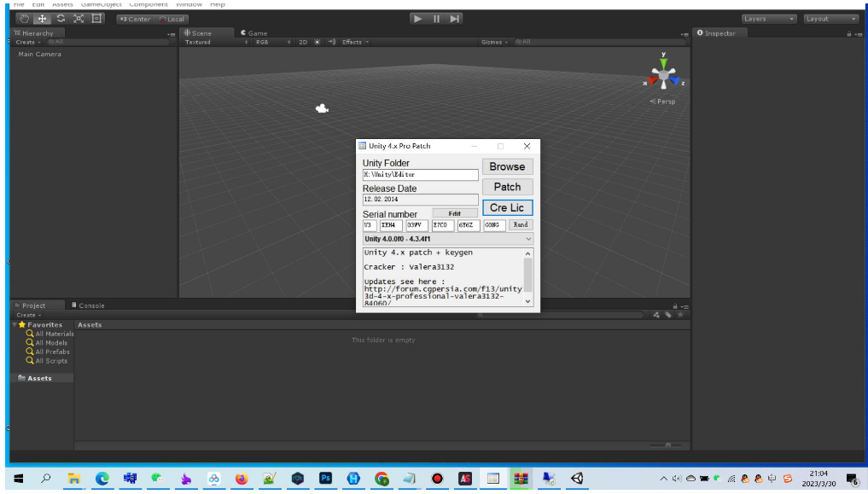Select the Move (translate) tool

(x=43, y=19)
